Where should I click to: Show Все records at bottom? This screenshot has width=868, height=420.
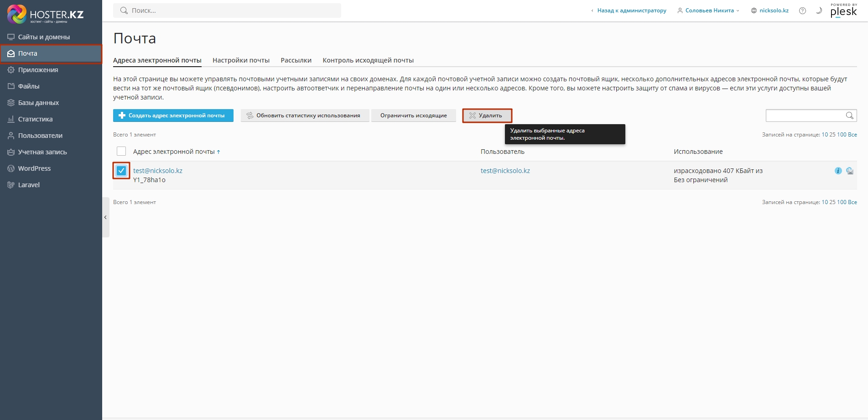[x=852, y=202]
